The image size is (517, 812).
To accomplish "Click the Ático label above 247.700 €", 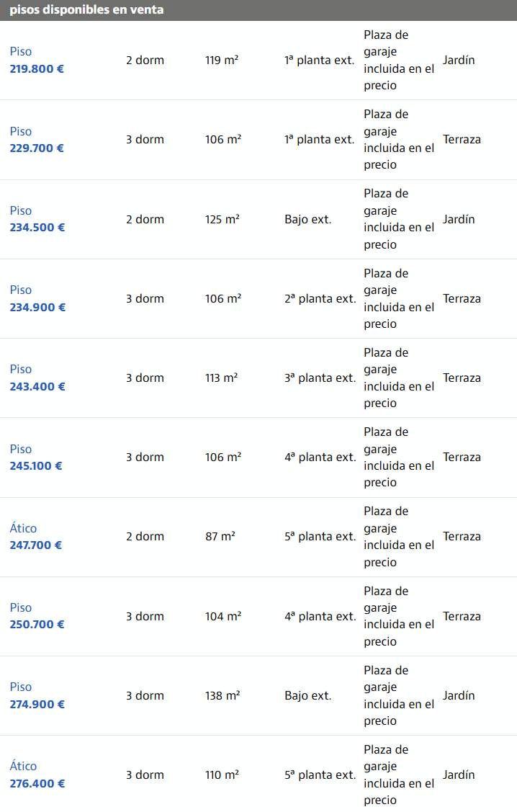I will click(x=23, y=528).
